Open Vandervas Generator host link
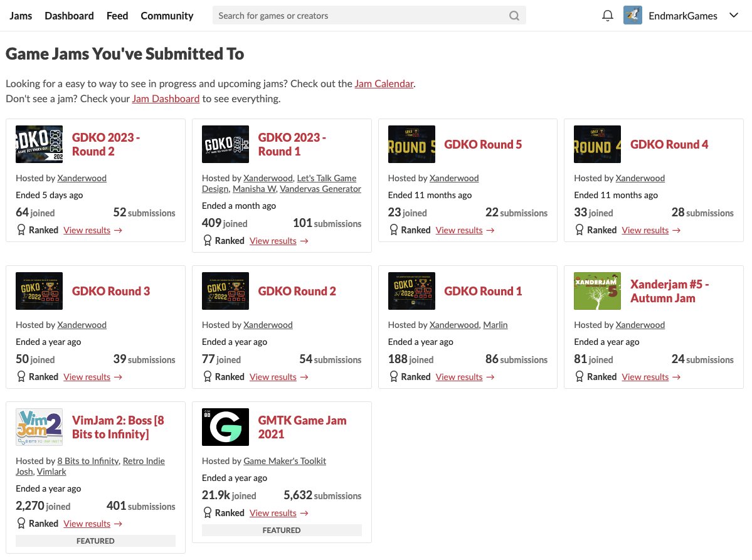 (x=320, y=189)
